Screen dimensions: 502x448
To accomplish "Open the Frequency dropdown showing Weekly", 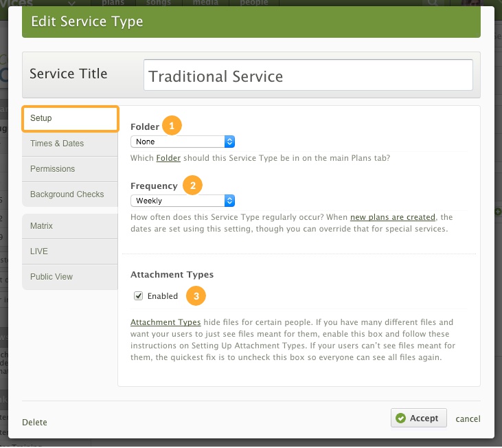I will [183, 201].
